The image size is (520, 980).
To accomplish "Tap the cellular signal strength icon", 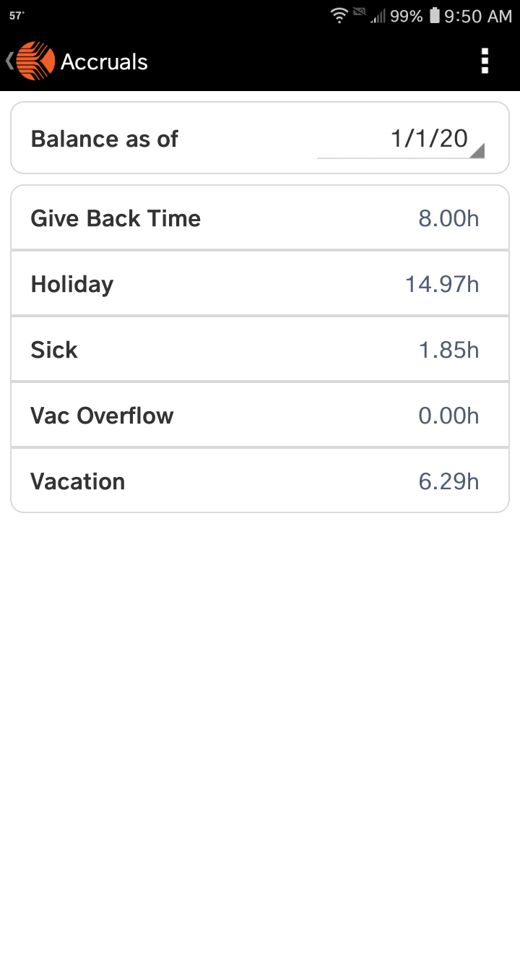I will tap(378, 17).
